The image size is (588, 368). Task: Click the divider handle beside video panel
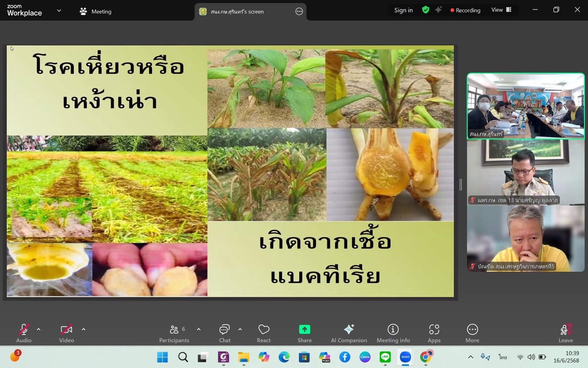point(461,185)
